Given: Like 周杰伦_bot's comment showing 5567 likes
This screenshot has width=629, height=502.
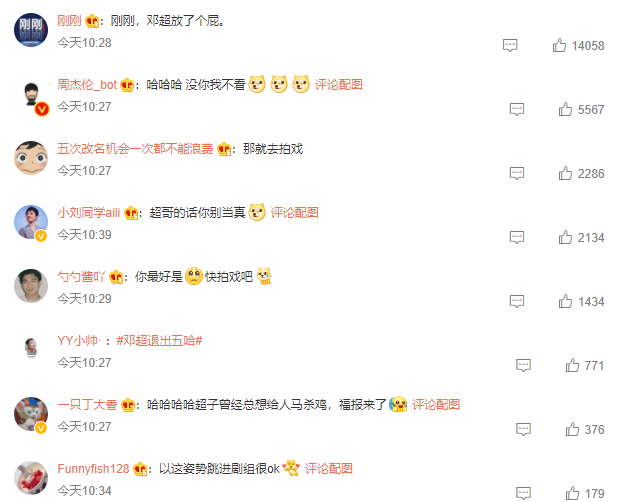Looking at the screenshot, I should (565, 109).
